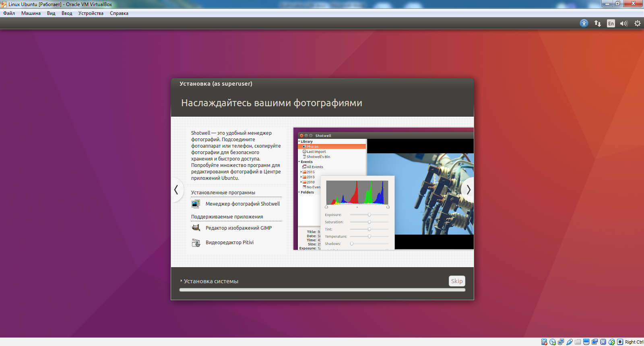Click the Skip button
Screen dimensions: 644x346
(457, 281)
